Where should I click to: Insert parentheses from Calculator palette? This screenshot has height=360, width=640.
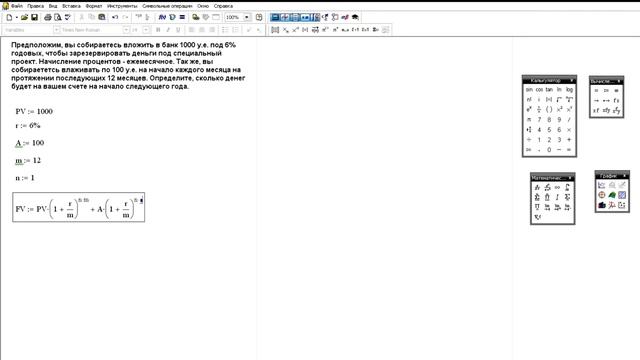point(549,109)
